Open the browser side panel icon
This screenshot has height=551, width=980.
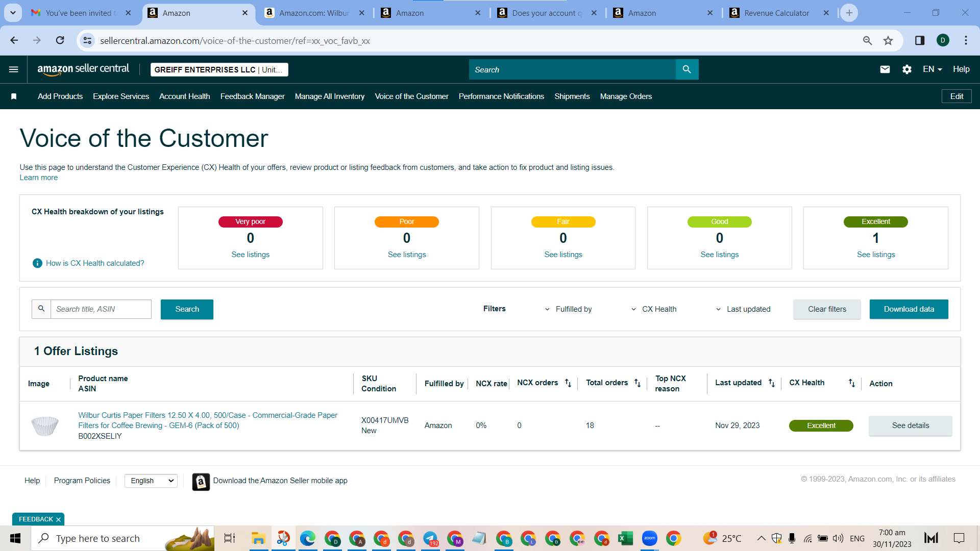click(x=920, y=40)
